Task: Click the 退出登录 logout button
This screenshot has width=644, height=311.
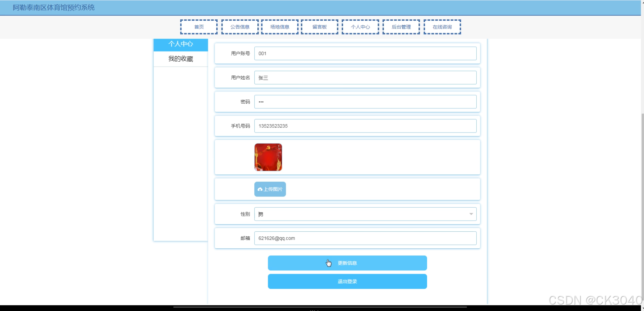Action: coord(347,281)
